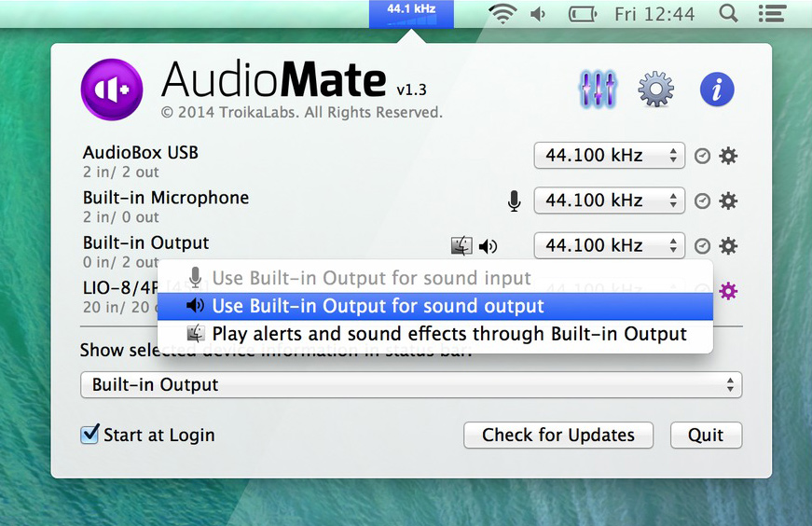
Task: Click Built-in Output device name in list
Action: click(145, 243)
